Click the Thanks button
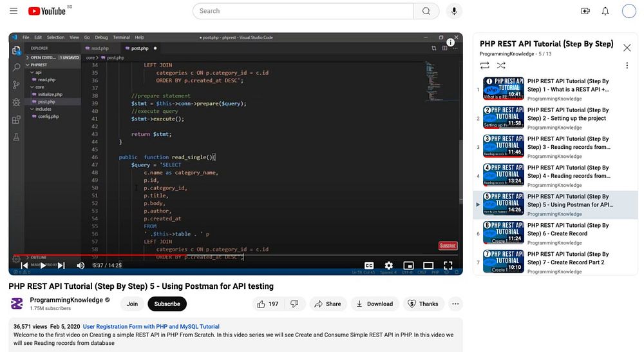 (x=424, y=304)
